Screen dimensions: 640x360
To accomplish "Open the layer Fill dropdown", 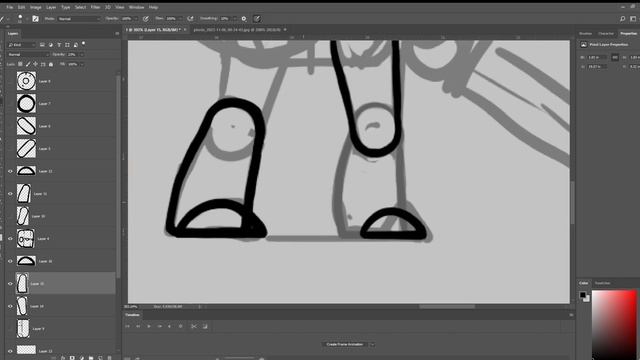I will [x=82, y=64].
